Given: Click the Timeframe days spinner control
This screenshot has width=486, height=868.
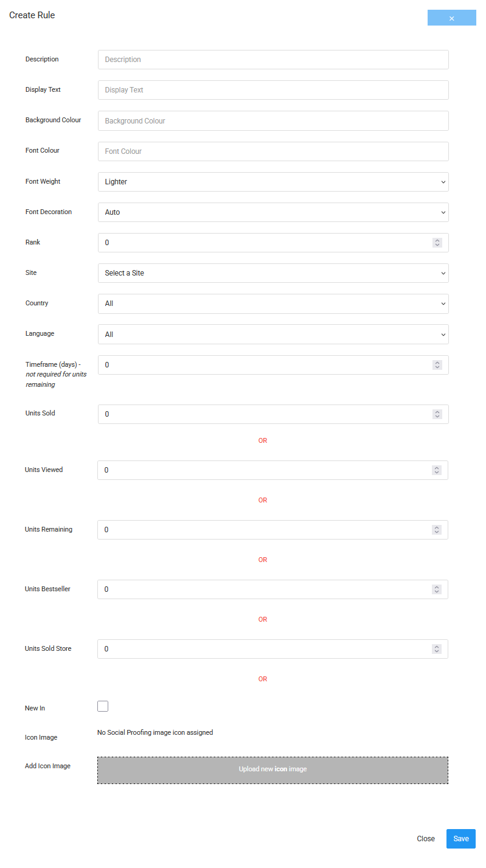Looking at the screenshot, I should [437, 365].
